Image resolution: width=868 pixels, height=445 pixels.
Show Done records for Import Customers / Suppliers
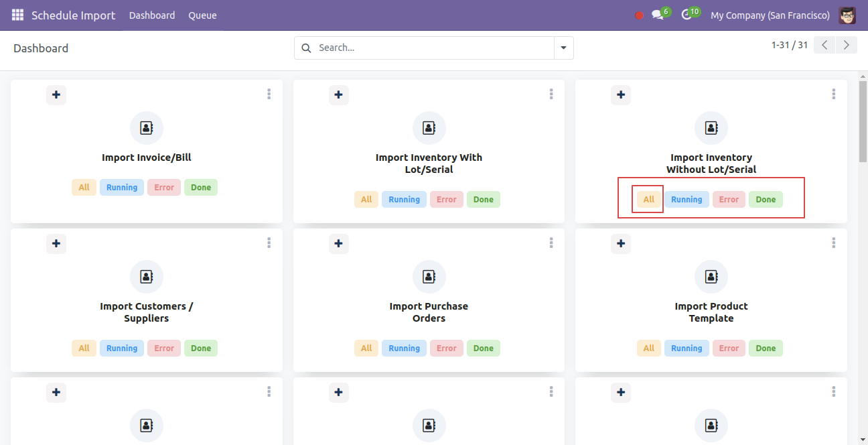(201, 348)
